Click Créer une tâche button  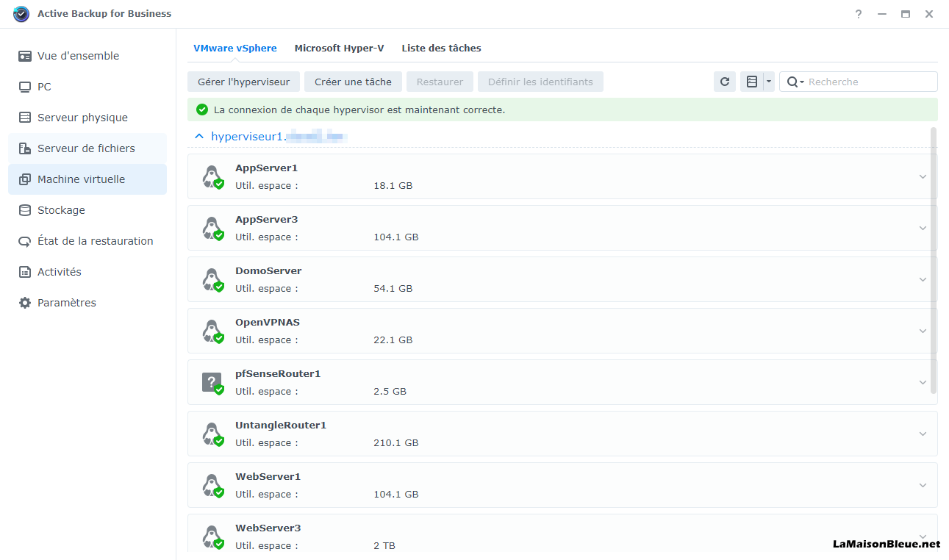tap(354, 82)
